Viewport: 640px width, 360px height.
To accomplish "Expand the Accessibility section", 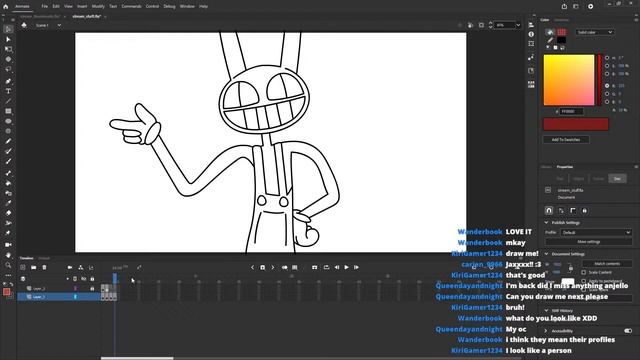I will click(547, 331).
